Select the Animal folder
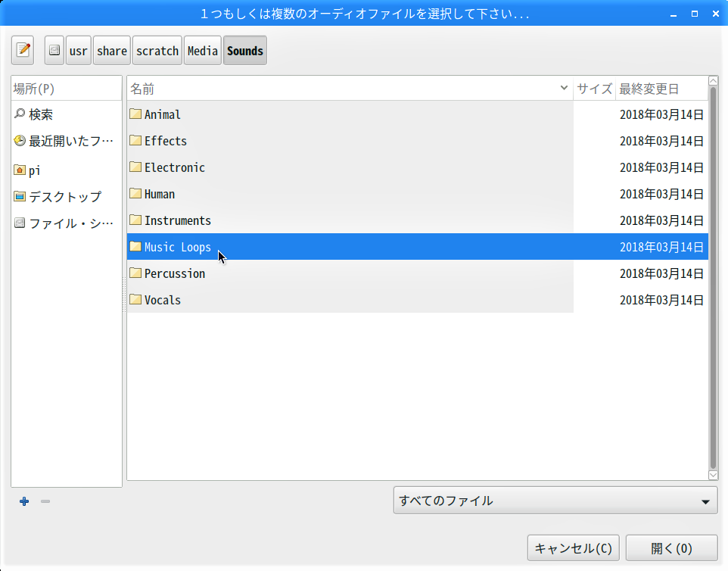The width and height of the screenshot is (728, 571). [x=418, y=114]
